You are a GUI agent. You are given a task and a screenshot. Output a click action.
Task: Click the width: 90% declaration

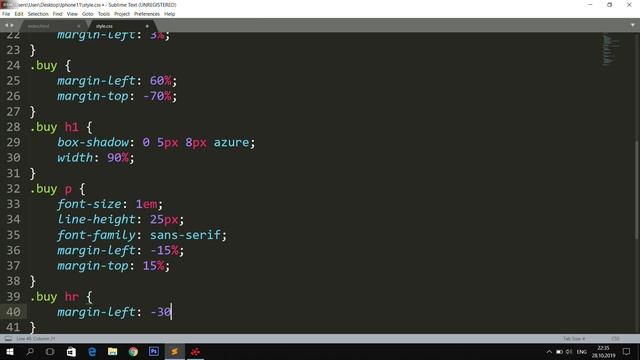[96, 158]
